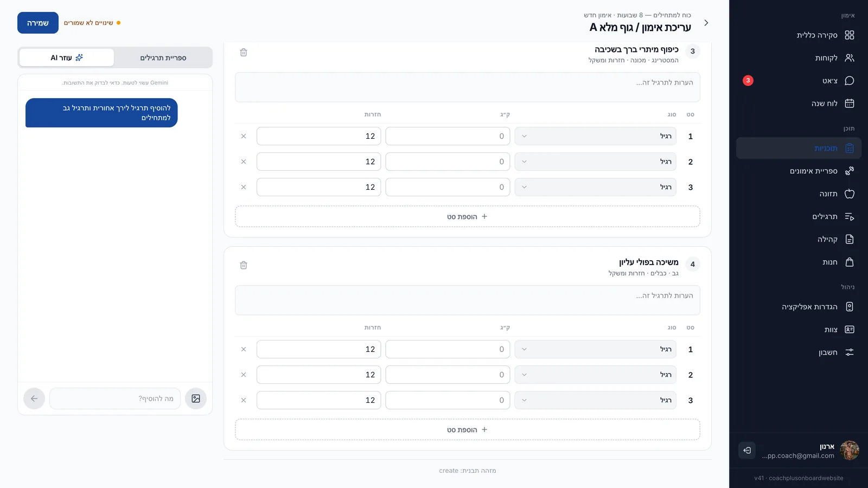This screenshot has width=868, height=488.
Task: Open סקירה כללית dashboard from sidebar
Action: pyautogui.click(x=799, y=35)
